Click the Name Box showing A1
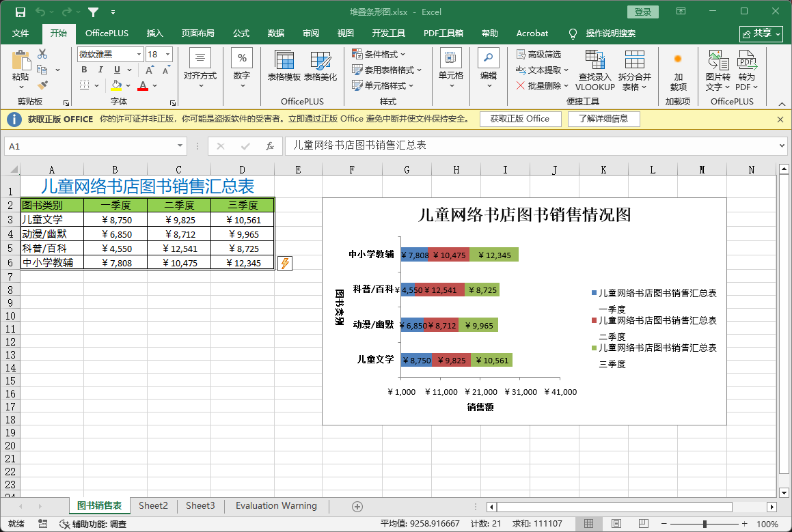The image size is (792, 532). [x=96, y=146]
